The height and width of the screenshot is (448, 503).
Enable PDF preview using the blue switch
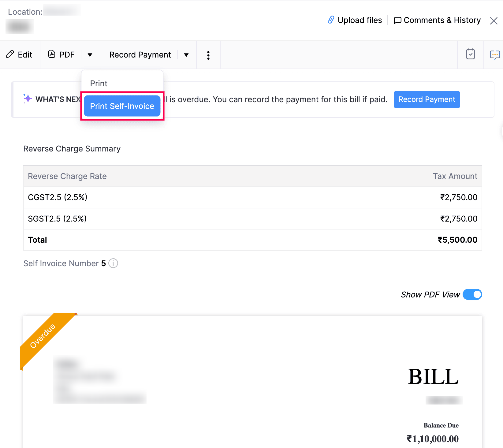click(472, 294)
